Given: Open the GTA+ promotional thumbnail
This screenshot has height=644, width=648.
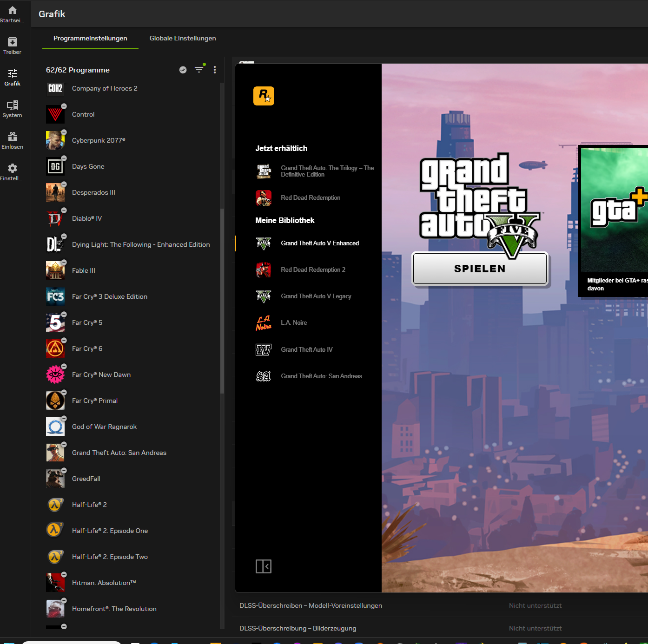Looking at the screenshot, I should [614, 221].
